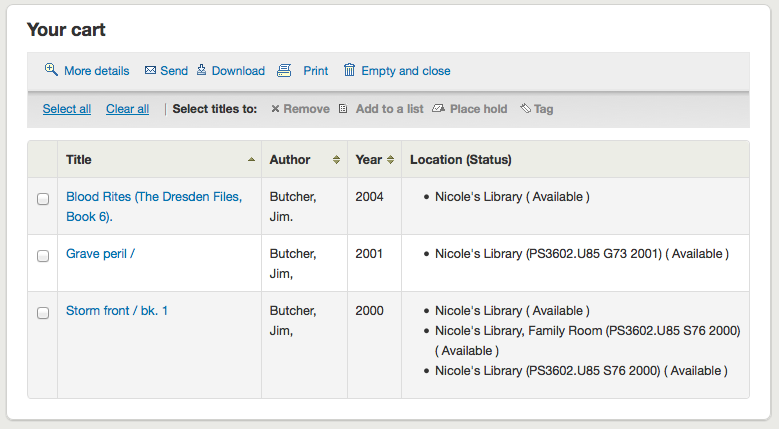Click the Empty and close trash icon
The height and width of the screenshot is (429, 779).
[x=349, y=70]
